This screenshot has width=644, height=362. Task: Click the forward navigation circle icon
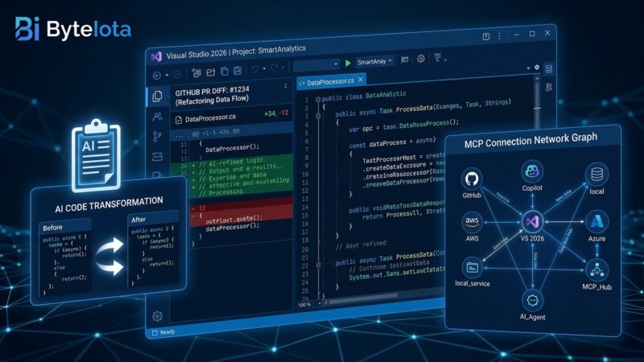point(178,74)
